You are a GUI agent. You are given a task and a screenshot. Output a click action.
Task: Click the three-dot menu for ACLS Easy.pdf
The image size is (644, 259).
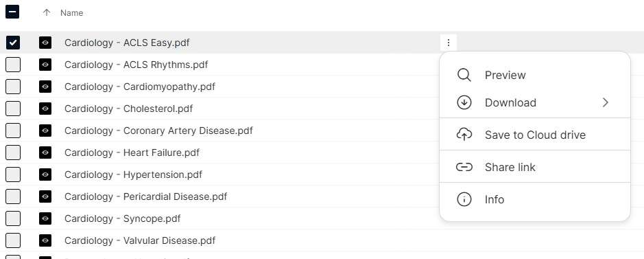tap(449, 43)
